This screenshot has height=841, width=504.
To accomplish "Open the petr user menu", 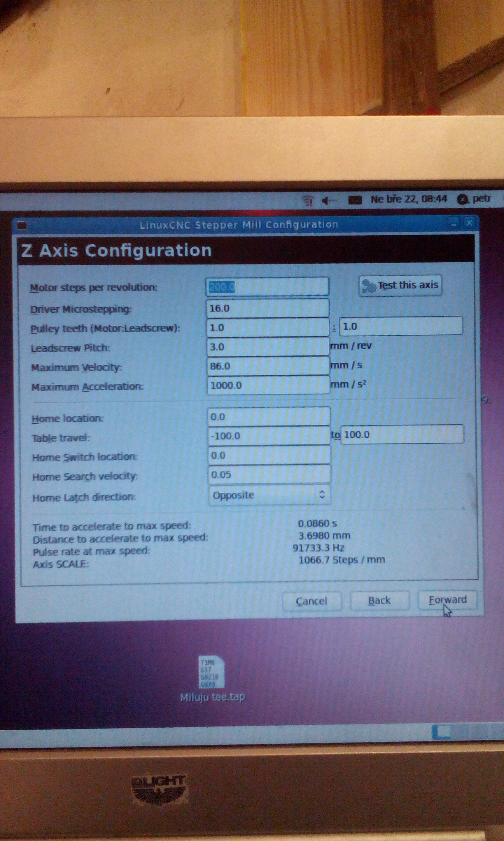I will coord(475,199).
